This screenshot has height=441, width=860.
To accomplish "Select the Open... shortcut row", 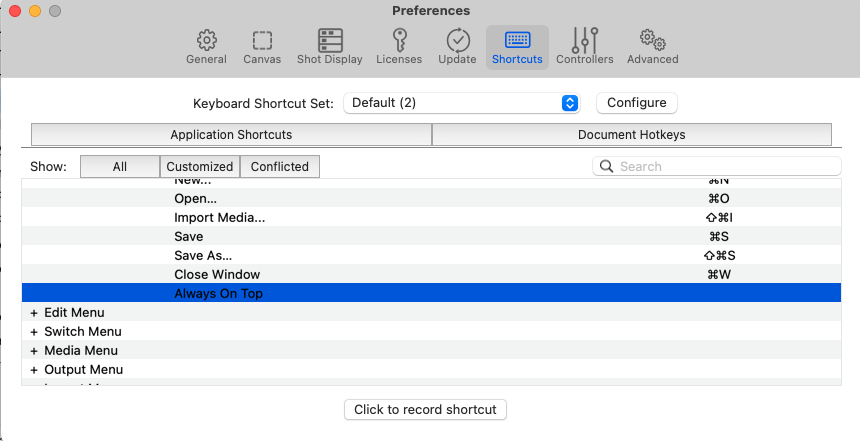I will [431, 199].
